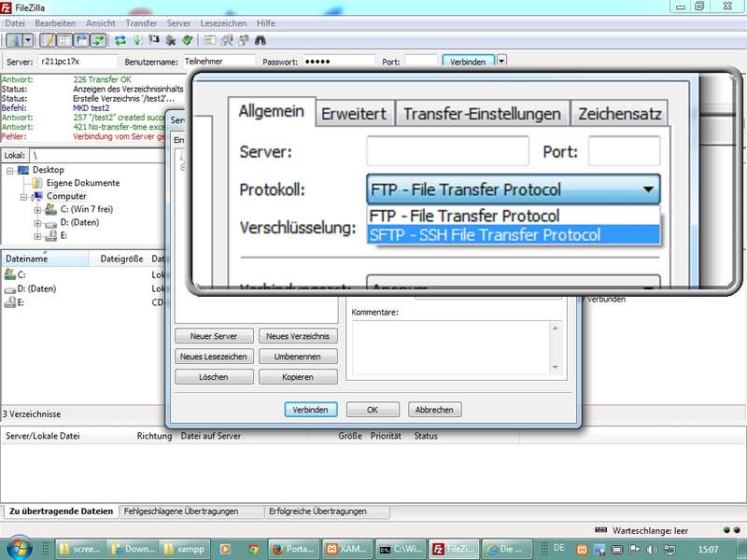747x560 pixels.
Task: Select Eigene Dokumente in the tree
Action: tap(83, 183)
